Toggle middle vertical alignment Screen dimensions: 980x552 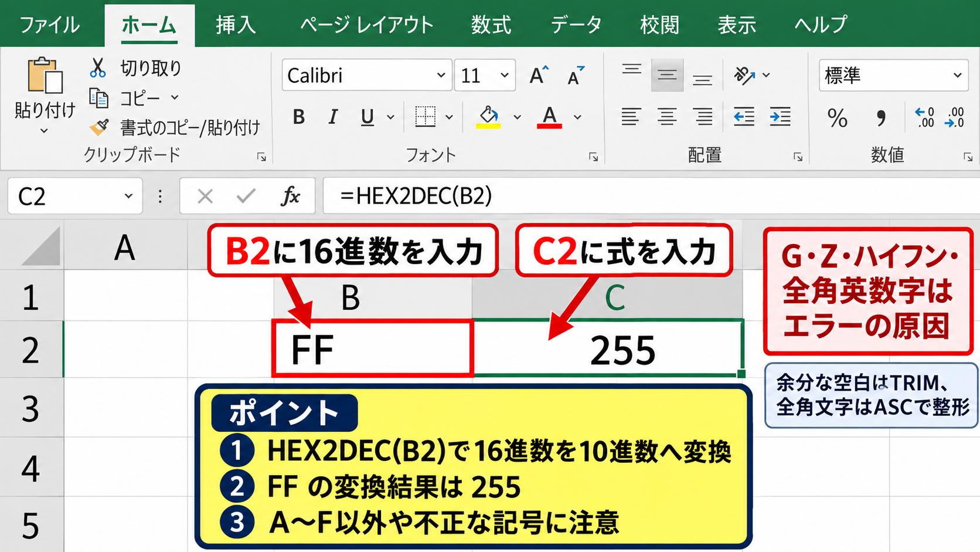(x=667, y=75)
